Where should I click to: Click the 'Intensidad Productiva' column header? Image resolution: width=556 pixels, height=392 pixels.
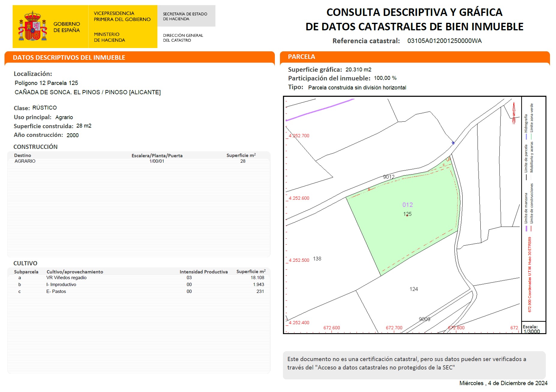pyautogui.click(x=204, y=272)
